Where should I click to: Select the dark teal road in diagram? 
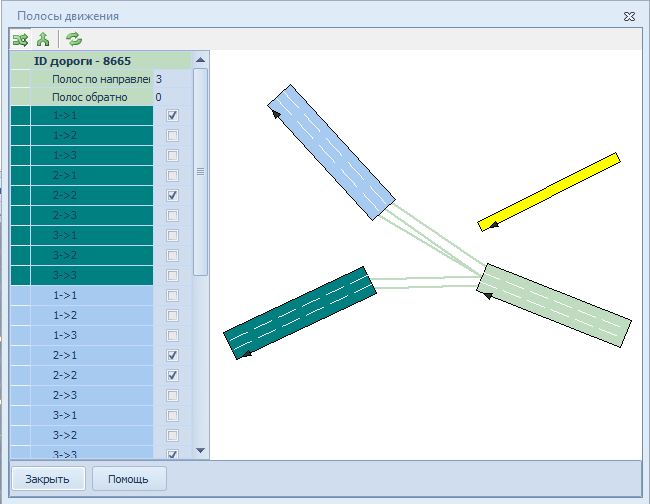[x=299, y=312]
